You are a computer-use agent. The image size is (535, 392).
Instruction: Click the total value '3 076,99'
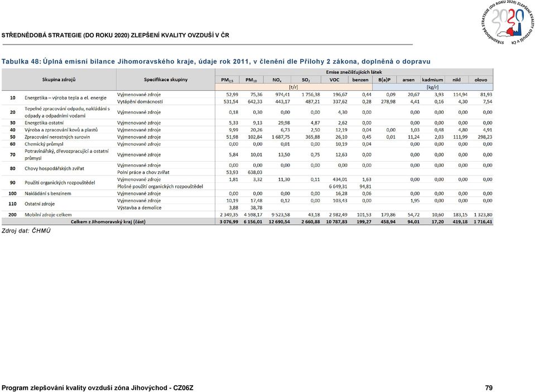click(229, 222)
